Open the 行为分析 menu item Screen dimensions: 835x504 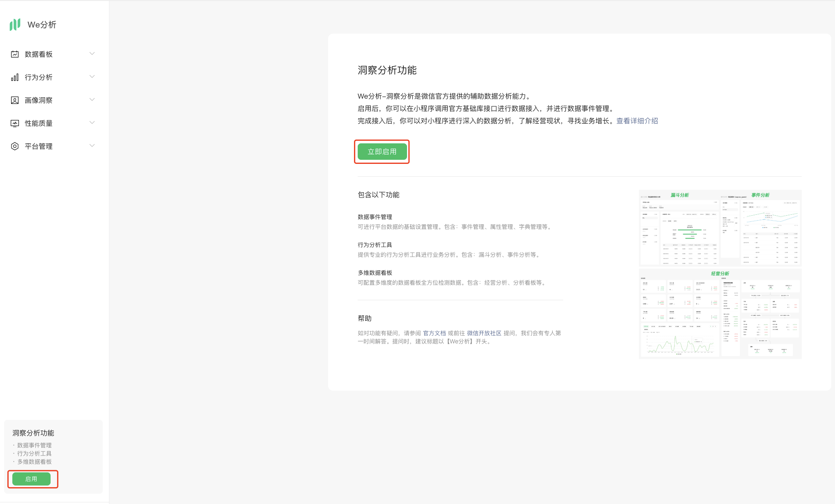point(53,77)
